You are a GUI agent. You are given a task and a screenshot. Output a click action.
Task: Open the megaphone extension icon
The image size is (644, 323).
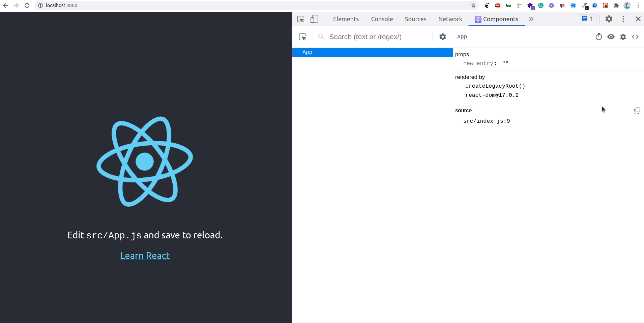click(562, 5)
